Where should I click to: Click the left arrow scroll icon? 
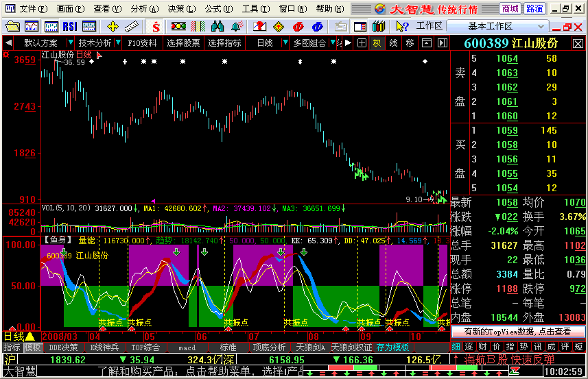point(8,43)
